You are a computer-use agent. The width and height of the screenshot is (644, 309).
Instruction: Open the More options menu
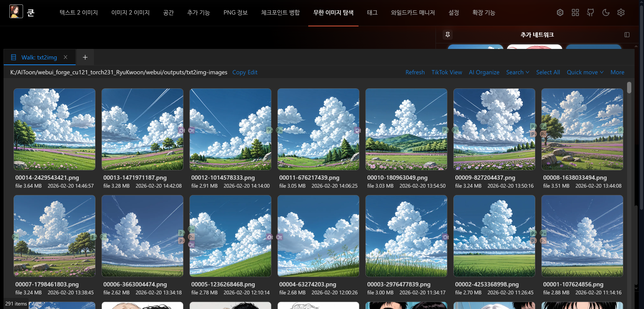[617, 72]
